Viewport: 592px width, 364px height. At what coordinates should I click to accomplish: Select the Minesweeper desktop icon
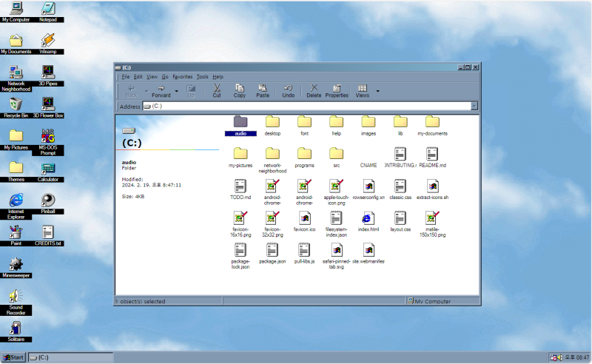pyautogui.click(x=16, y=267)
